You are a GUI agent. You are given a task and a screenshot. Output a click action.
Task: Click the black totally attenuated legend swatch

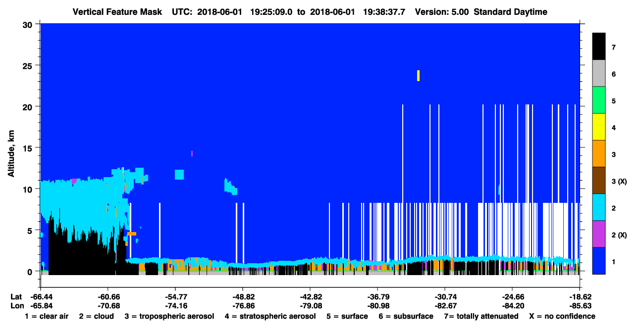tap(599, 47)
